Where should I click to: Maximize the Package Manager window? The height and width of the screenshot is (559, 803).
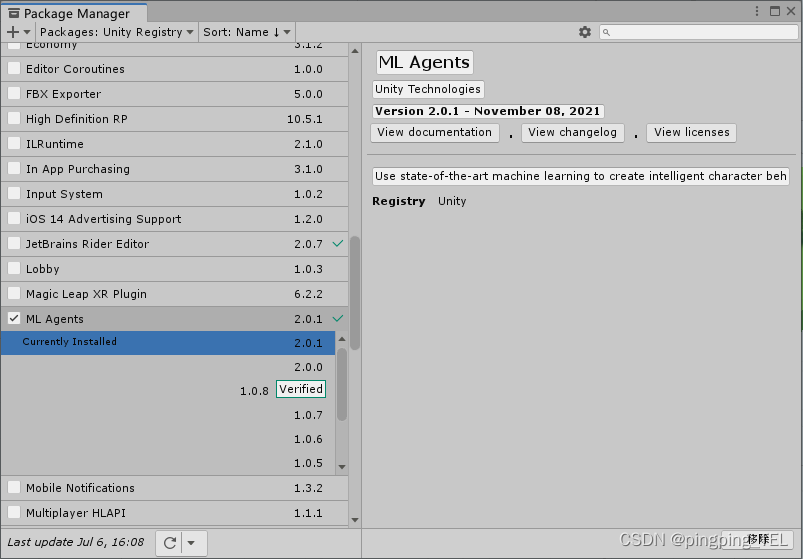tap(775, 11)
